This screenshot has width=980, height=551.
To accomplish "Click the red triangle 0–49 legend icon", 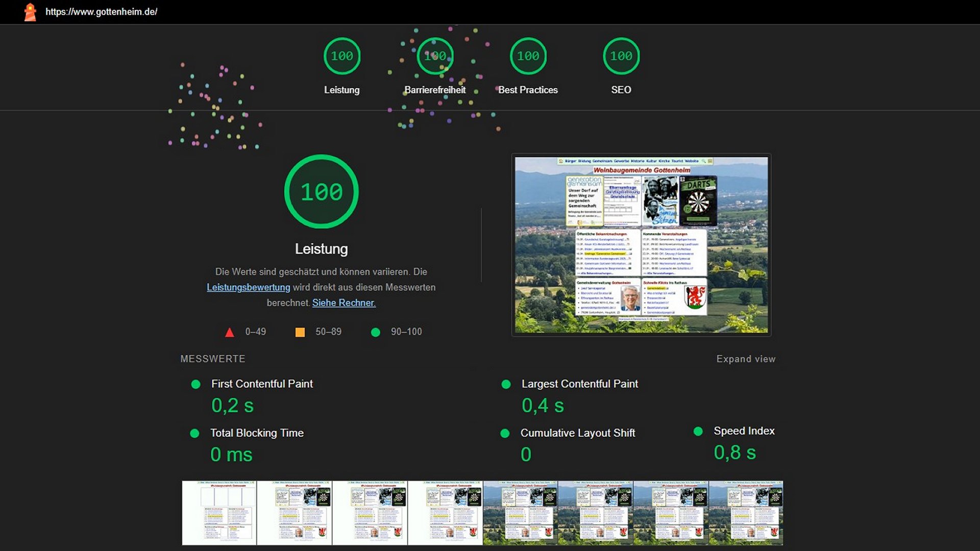I will pyautogui.click(x=230, y=333).
